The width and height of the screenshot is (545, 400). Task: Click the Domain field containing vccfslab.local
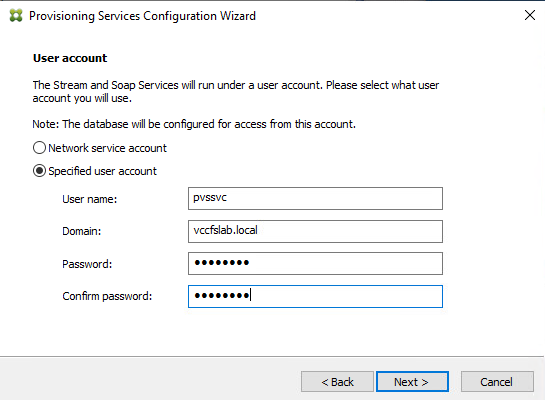pos(315,231)
